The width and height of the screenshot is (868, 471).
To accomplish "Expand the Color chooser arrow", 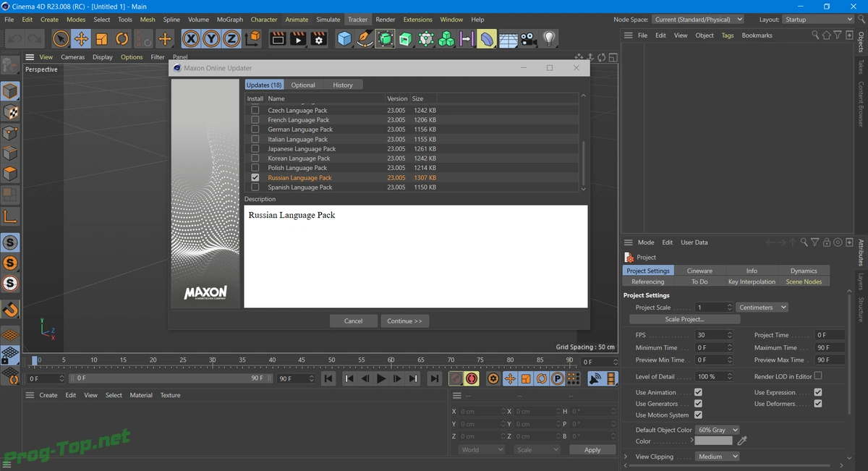I will pos(692,441).
